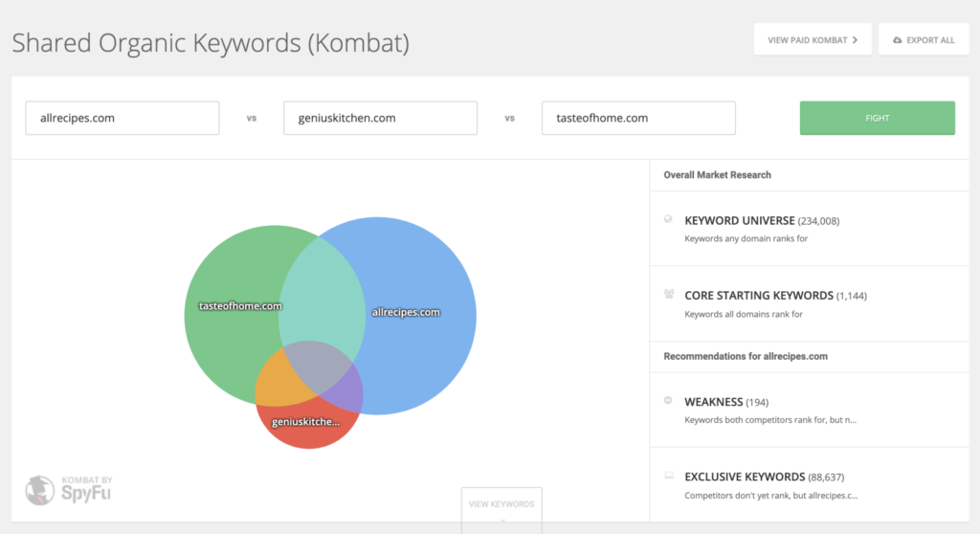Click the Shared Organic Keywords (Kombat) title
The image size is (980, 534).
pyautogui.click(x=211, y=42)
